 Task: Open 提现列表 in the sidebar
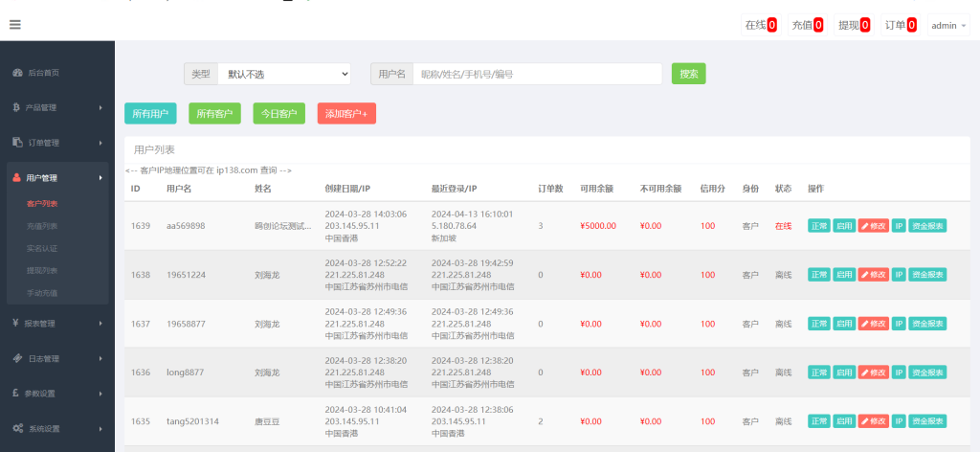click(42, 270)
